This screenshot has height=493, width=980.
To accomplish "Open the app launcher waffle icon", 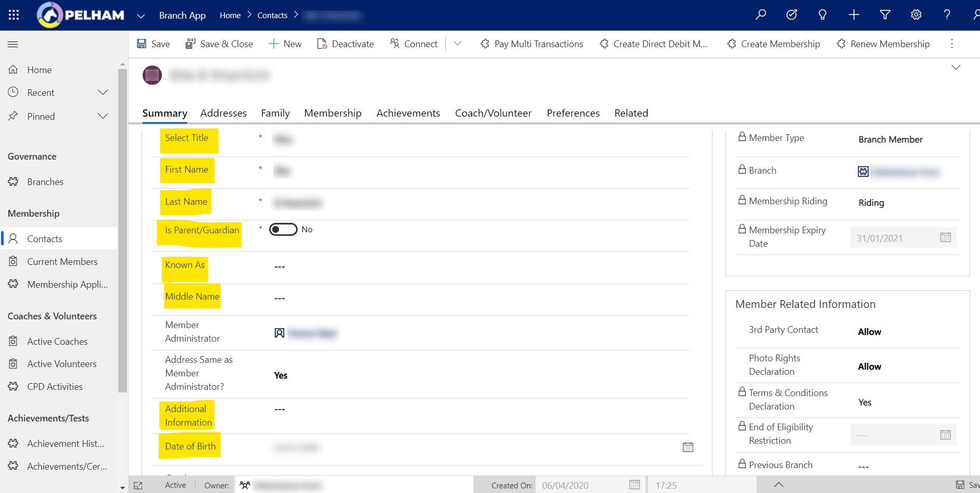I will 13,15.
